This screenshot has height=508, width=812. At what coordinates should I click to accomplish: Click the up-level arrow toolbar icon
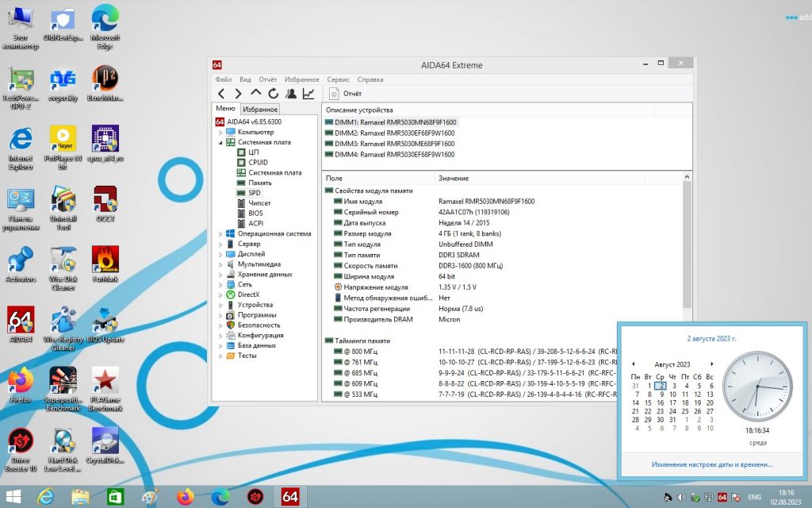click(x=256, y=93)
